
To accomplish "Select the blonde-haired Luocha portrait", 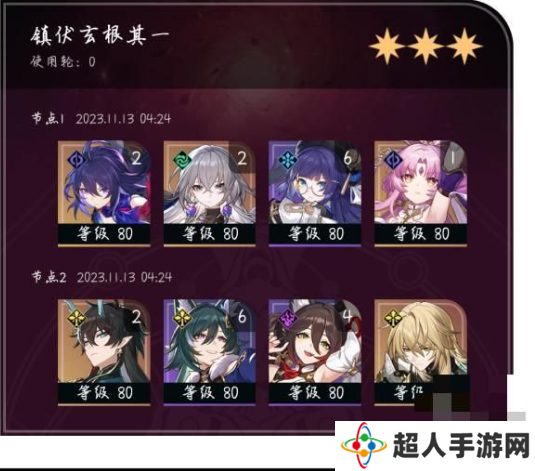I will (x=420, y=342).
